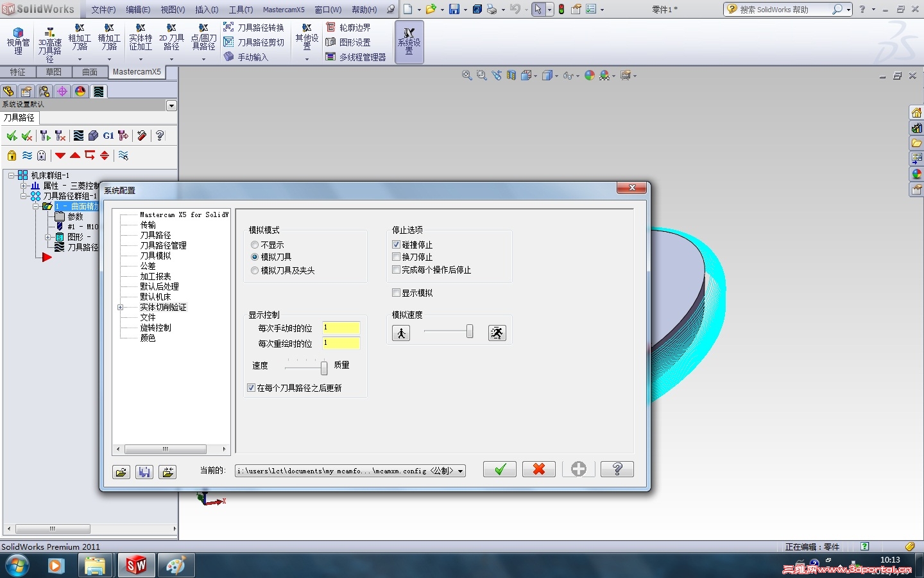This screenshot has height=578, width=924.
Task: Check the 换刀停止 checkbox
Action: (x=397, y=257)
